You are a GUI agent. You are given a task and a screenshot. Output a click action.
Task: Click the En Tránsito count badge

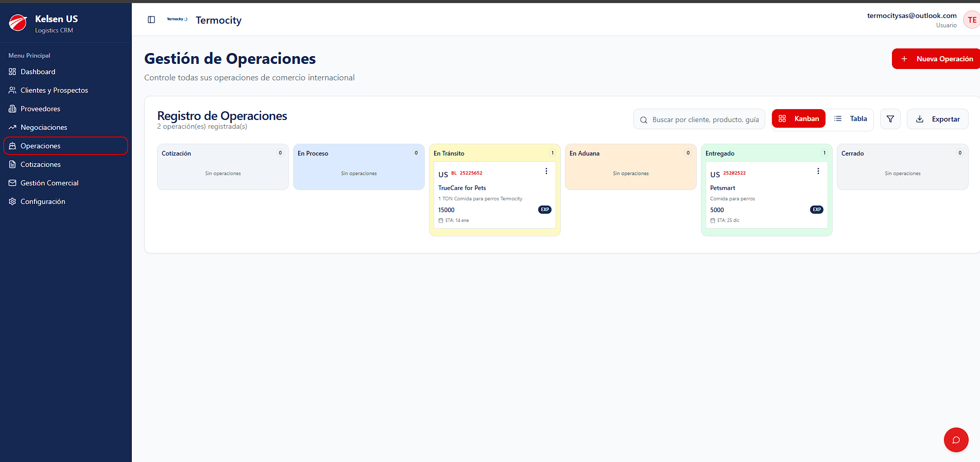pyautogui.click(x=553, y=153)
